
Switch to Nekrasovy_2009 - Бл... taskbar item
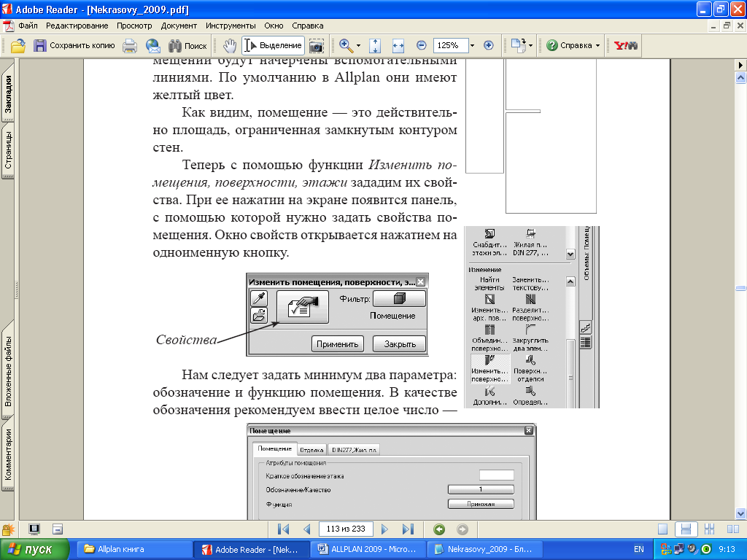point(485,549)
